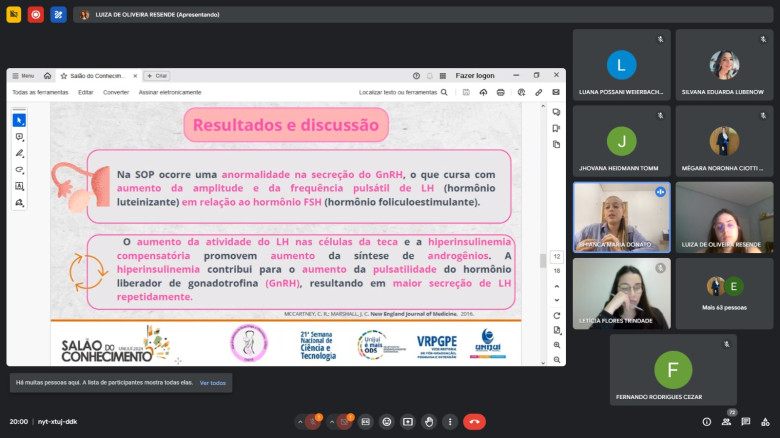
Task: Expand the camera video settings arrow
Action: [331, 422]
